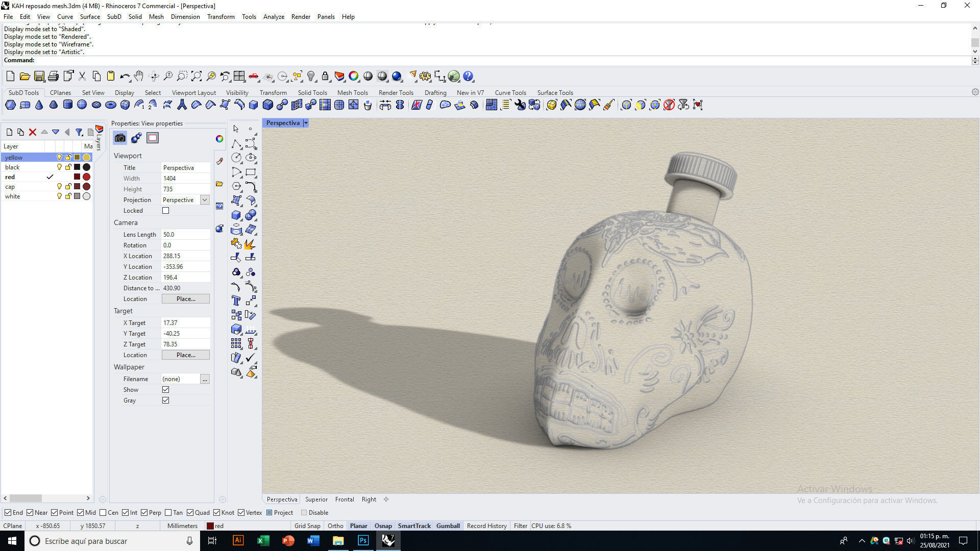Switch to the Superior viewport tab
980x551 pixels.
[x=316, y=499]
